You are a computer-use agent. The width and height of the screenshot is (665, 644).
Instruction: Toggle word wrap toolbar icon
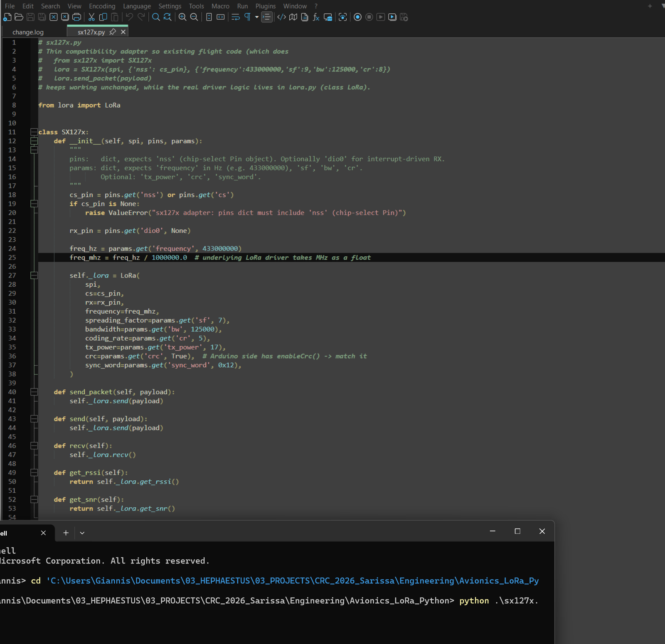(x=236, y=17)
